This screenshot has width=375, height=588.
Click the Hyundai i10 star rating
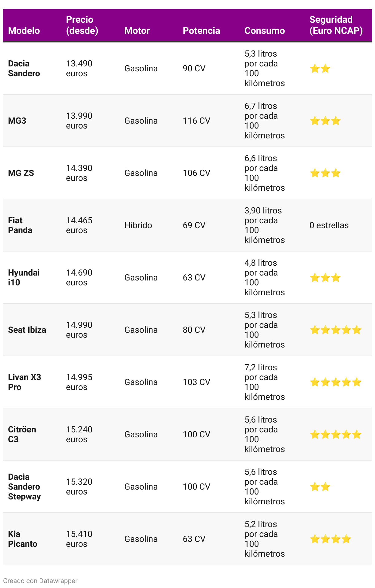(325, 277)
